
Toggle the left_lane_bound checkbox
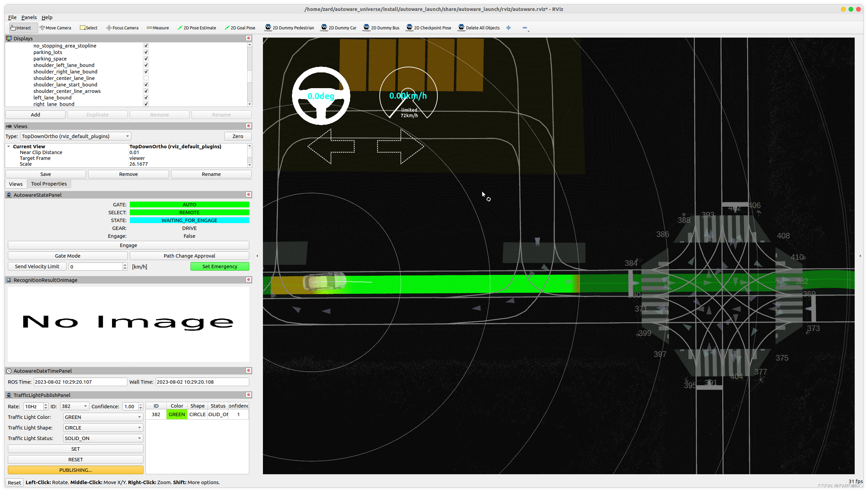click(146, 98)
